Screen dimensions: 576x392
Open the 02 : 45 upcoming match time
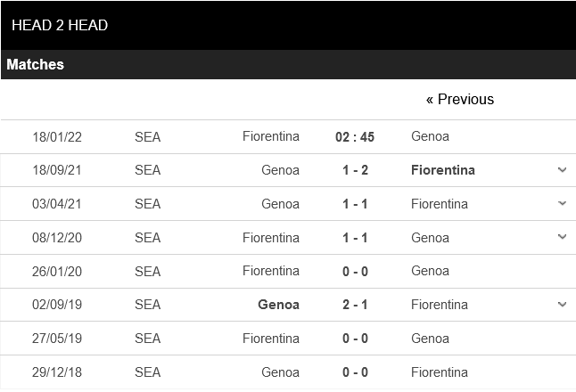pyautogui.click(x=355, y=137)
